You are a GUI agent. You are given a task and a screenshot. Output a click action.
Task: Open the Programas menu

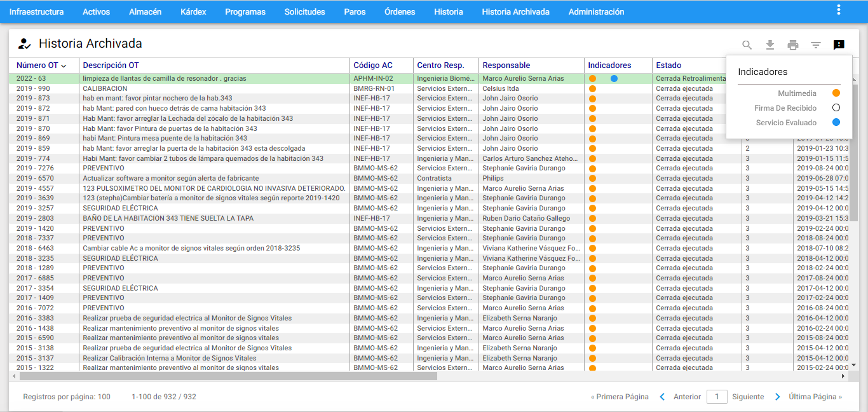[x=245, y=11]
